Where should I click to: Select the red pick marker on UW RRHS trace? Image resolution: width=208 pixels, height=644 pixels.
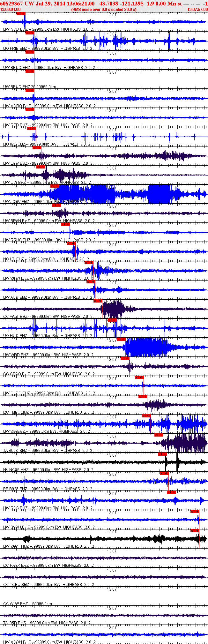pyautogui.click(x=65, y=224)
